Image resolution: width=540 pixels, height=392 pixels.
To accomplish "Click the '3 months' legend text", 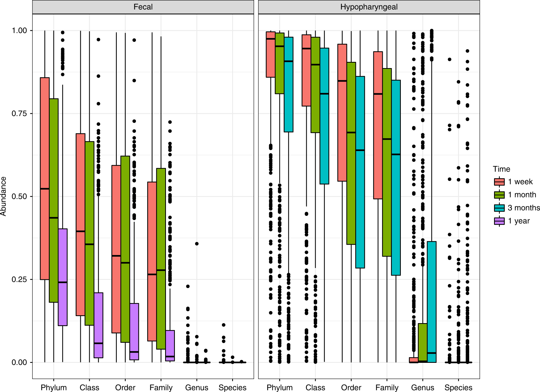I will 524,208.
